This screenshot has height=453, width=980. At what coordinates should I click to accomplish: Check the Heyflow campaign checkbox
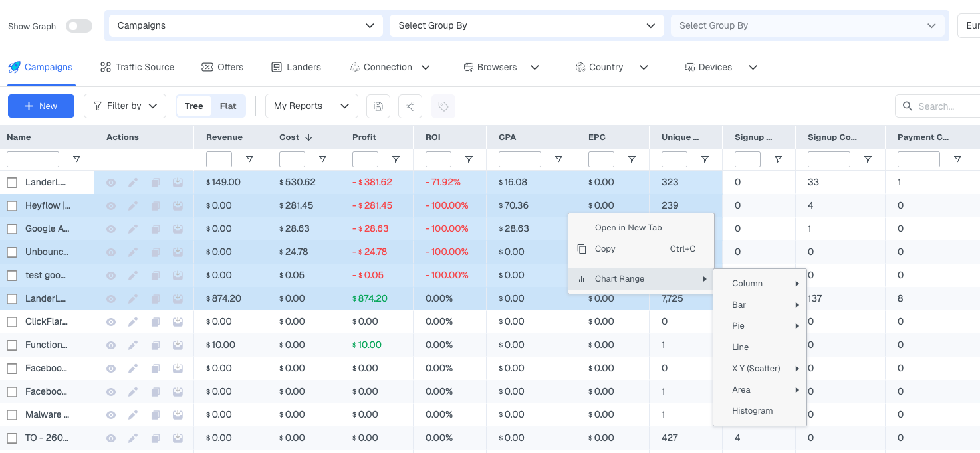click(12, 206)
